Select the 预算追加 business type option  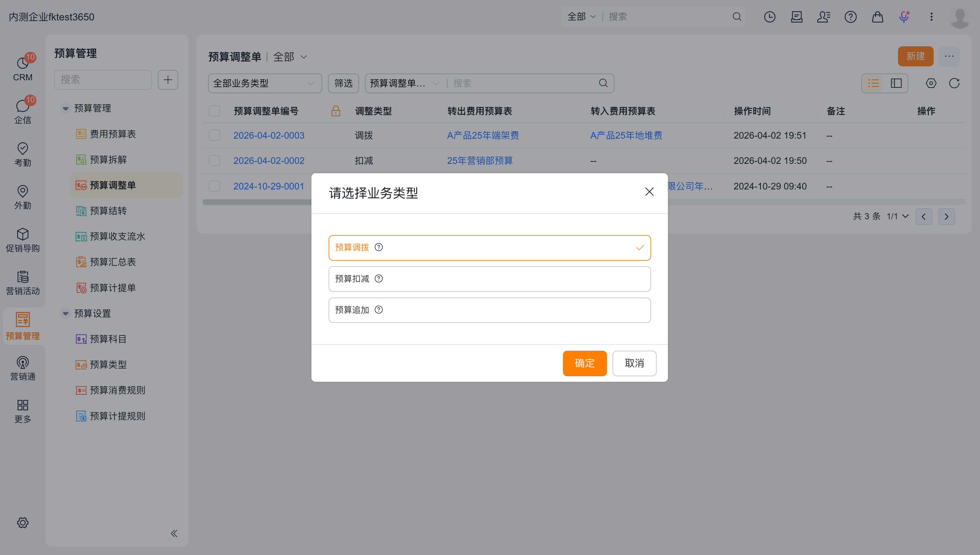[x=489, y=310]
